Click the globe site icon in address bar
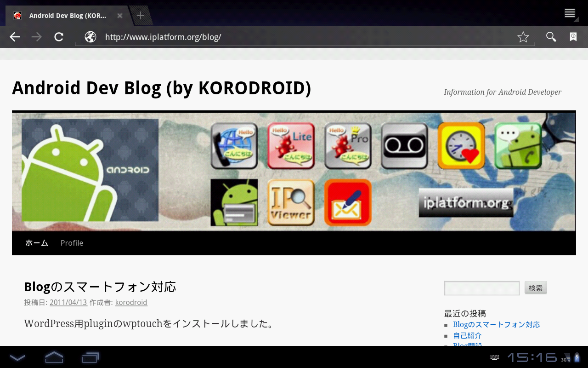 90,37
